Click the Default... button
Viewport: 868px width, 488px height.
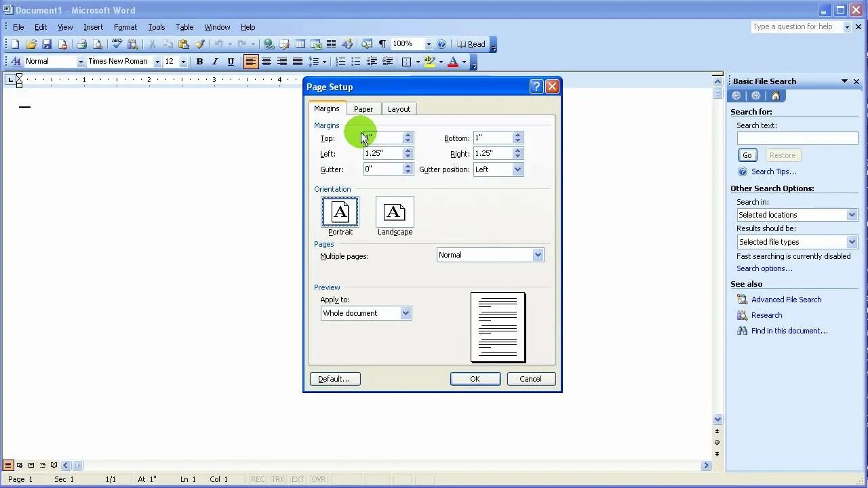click(x=334, y=379)
